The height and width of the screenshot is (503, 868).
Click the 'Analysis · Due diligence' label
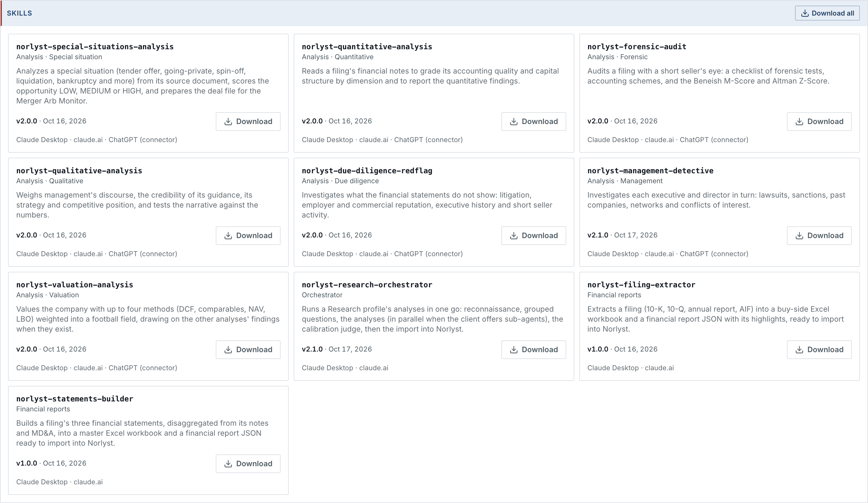coord(340,181)
